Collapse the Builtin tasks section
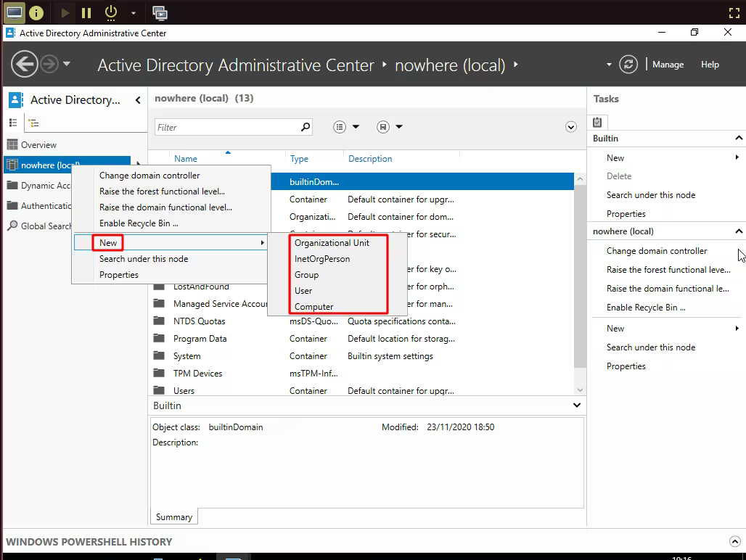Image resolution: width=746 pixels, height=560 pixels. pyautogui.click(x=739, y=139)
